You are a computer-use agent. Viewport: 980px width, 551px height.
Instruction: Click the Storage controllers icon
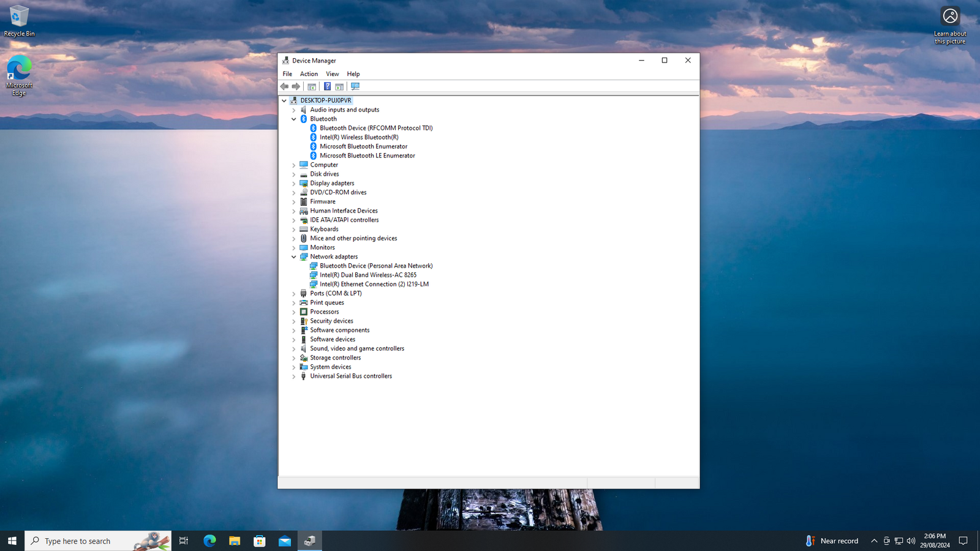tap(304, 358)
